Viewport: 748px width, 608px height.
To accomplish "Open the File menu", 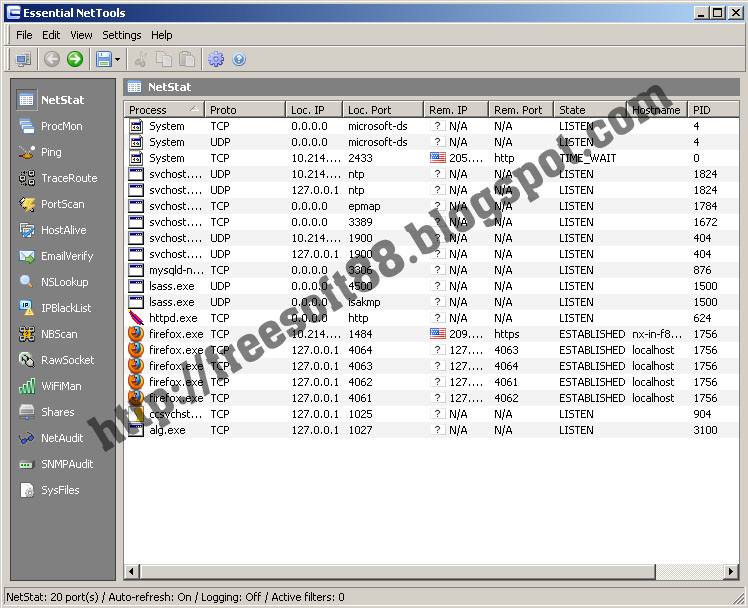I will [24, 35].
